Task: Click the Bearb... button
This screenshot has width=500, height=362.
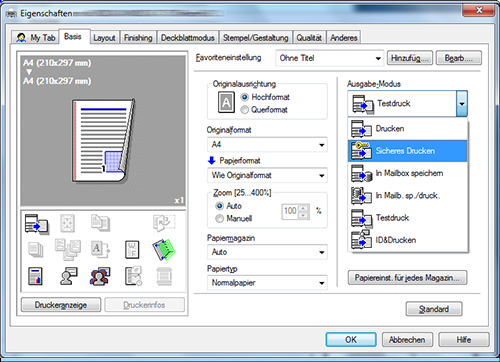Action: 459,58
